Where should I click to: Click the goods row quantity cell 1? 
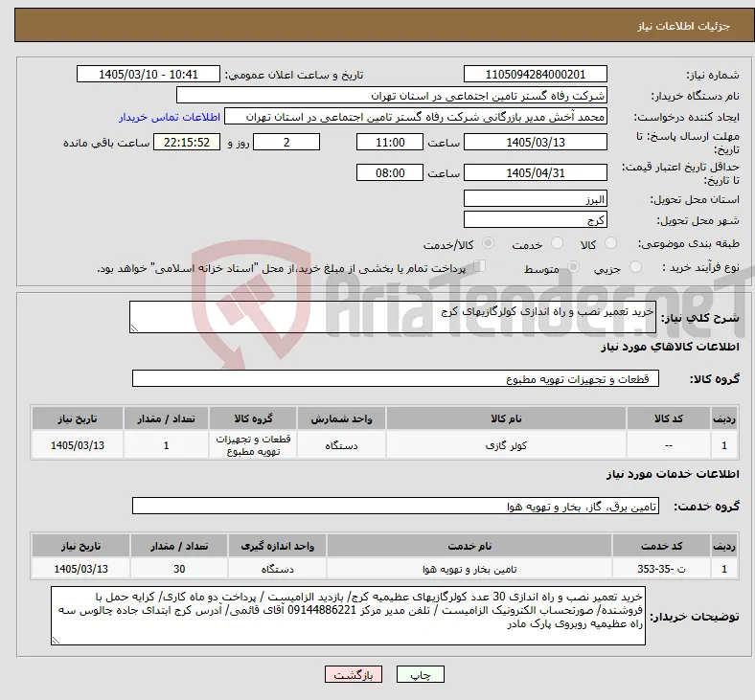[166, 445]
